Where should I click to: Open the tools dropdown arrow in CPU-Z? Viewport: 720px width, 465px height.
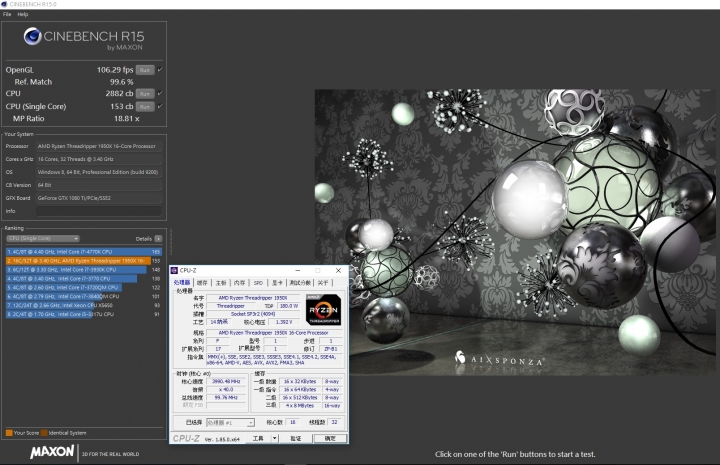pos(275,438)
